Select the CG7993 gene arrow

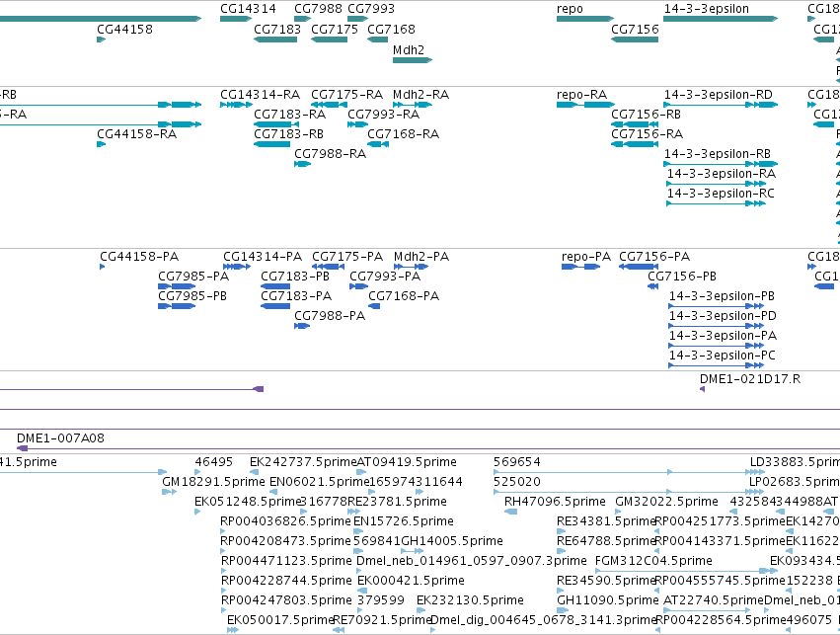tap(358, 19)
